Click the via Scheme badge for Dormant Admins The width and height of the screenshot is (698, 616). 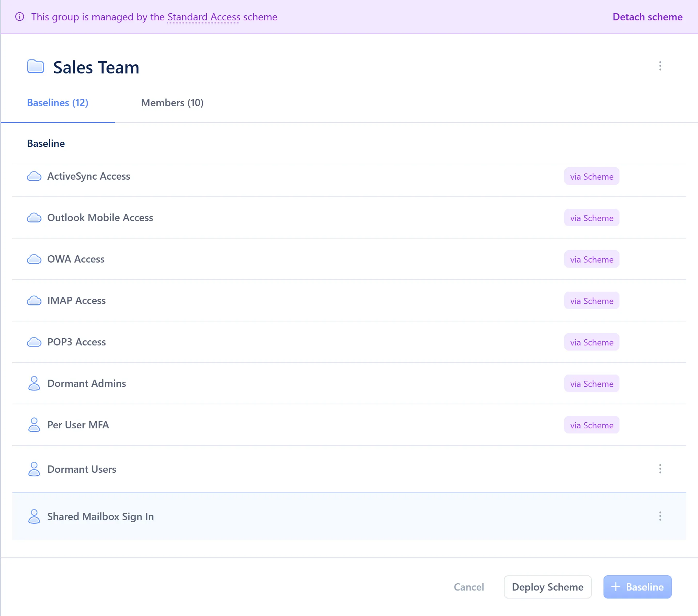tap(592, 384)
